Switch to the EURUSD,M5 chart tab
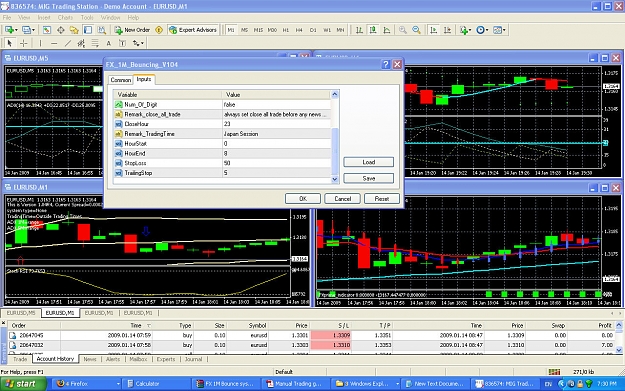The width and height of the screenshot is (625, 391). [21, 313]
